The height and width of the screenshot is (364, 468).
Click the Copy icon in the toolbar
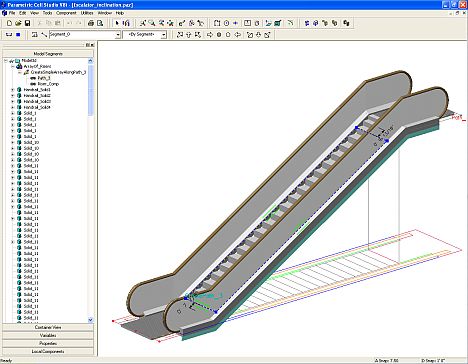[49, 23]
